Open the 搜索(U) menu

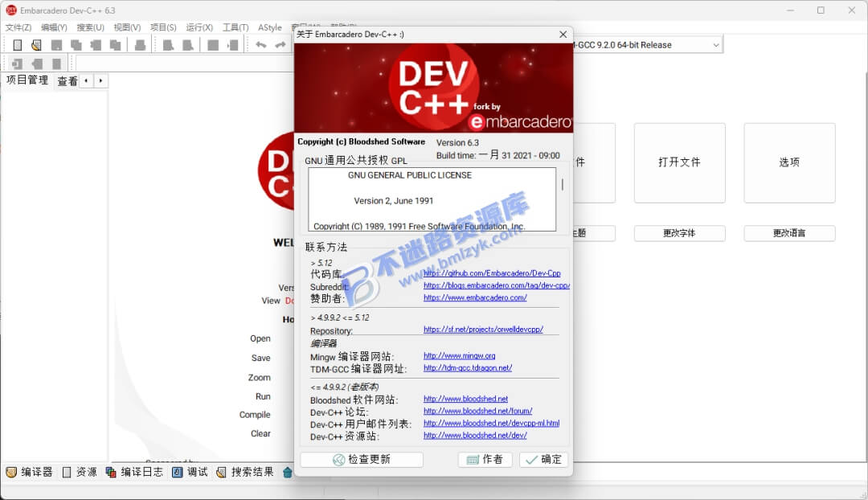[x=90, y=27]
